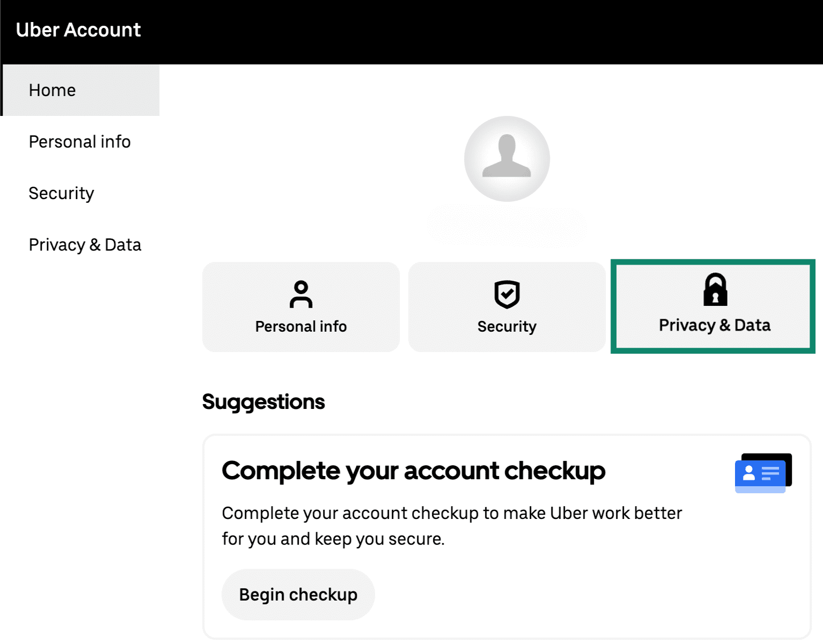Open Privacy & Data from the sidebar

85,244
